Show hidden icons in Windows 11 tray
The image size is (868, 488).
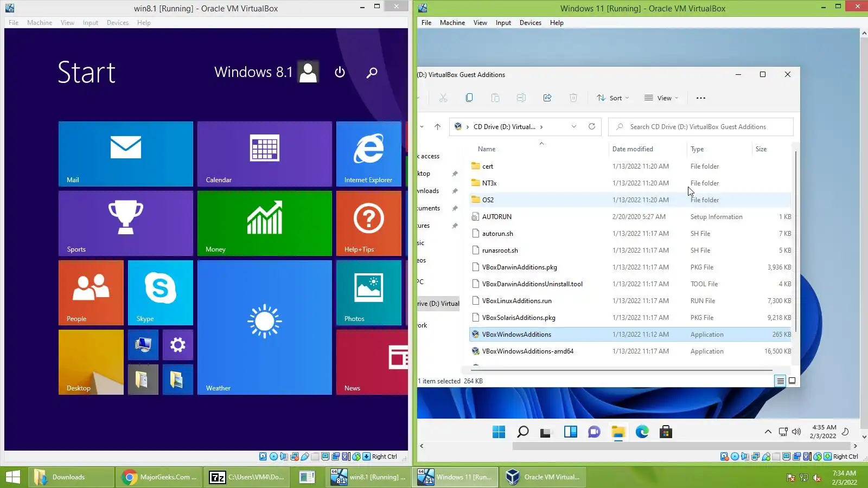(768, 432)
